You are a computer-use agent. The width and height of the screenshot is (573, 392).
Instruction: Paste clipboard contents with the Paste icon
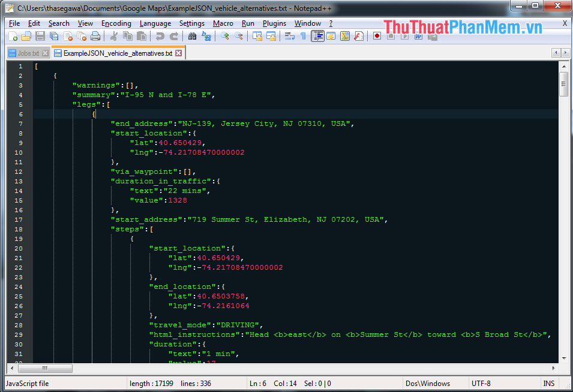click(x=142, y=36)
